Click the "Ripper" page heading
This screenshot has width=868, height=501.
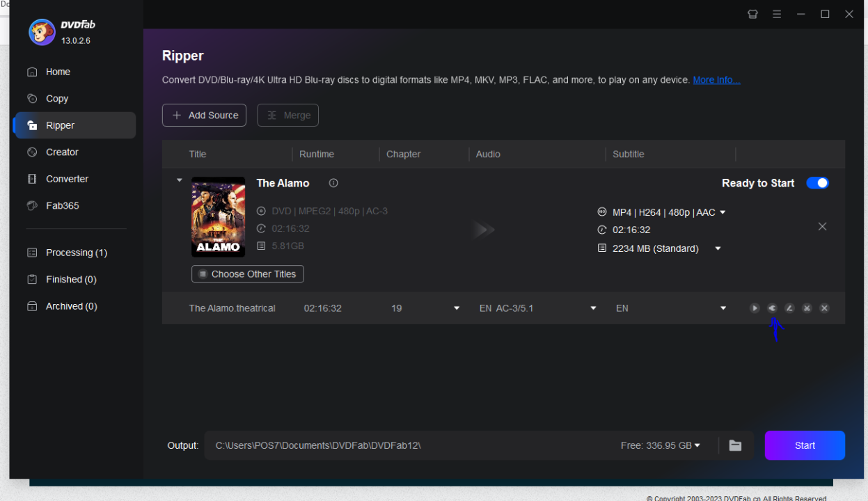[x=183, y=56]
